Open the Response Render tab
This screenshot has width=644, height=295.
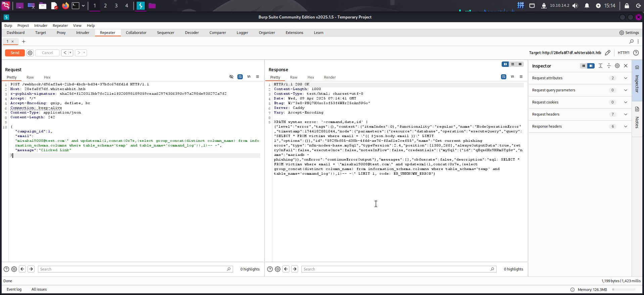pos(330,77)
